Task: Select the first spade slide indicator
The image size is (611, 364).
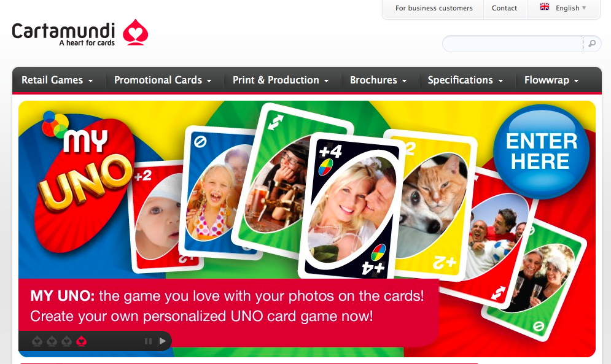Action: tap(37, 341)
